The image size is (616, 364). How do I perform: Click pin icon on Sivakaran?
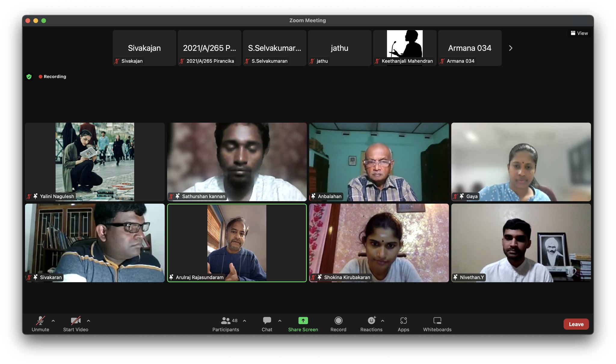coord(35,277)
